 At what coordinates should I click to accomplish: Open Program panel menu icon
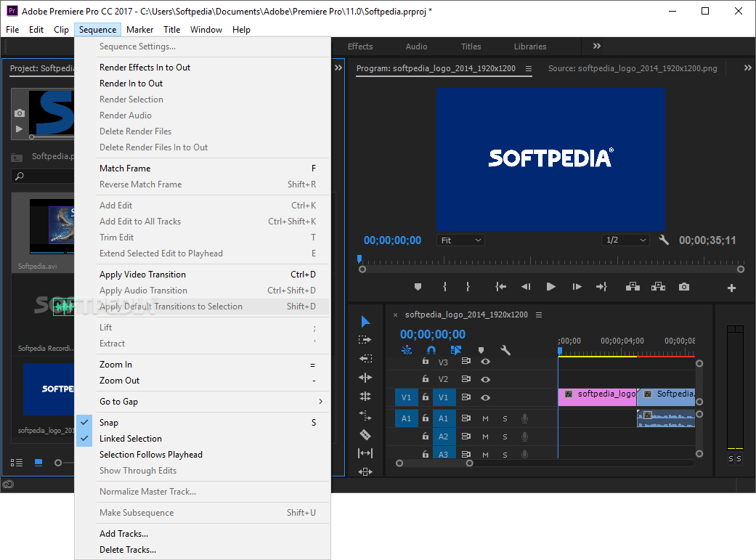click(x=529, y=68)
